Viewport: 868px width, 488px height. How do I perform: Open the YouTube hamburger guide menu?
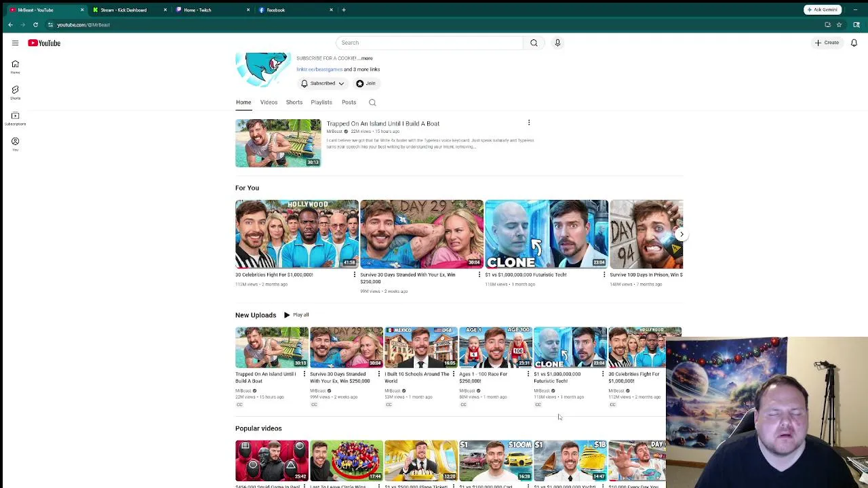[x=15, y=43]
